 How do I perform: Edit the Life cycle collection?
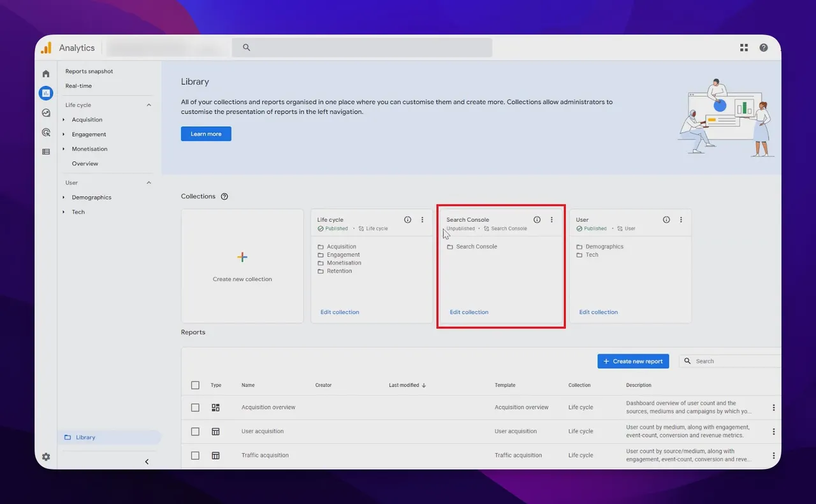(x=340, y=312)
